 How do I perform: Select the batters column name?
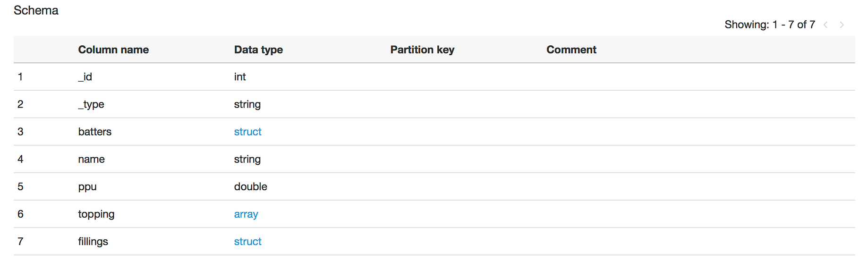[x=95, y=132]
